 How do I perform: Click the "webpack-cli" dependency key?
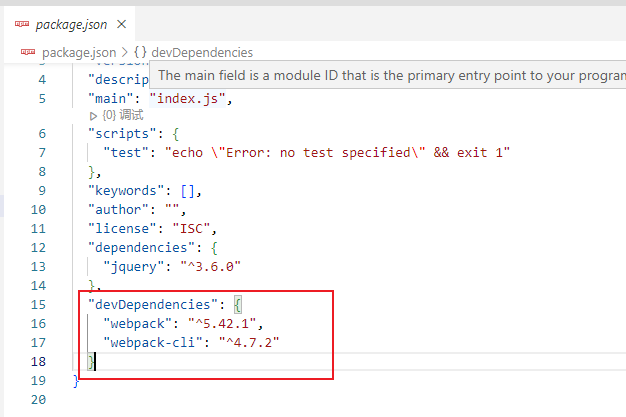[154, 341]
